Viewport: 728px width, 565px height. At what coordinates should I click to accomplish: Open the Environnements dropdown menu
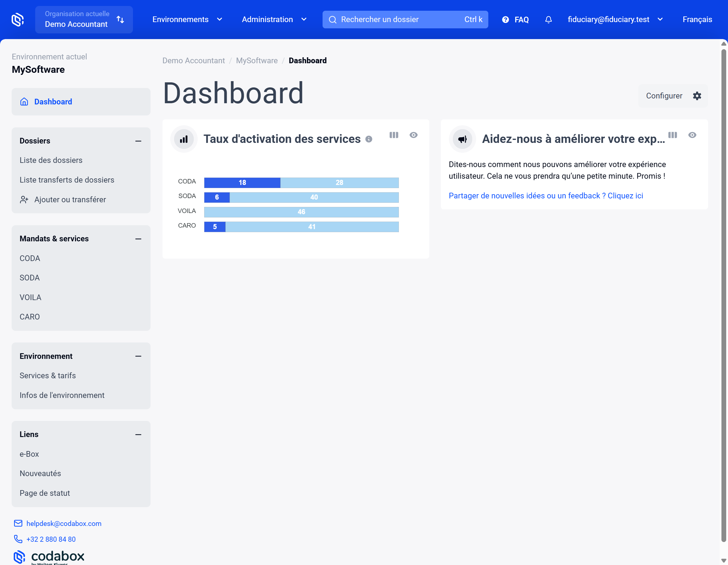tap(187, 20)
